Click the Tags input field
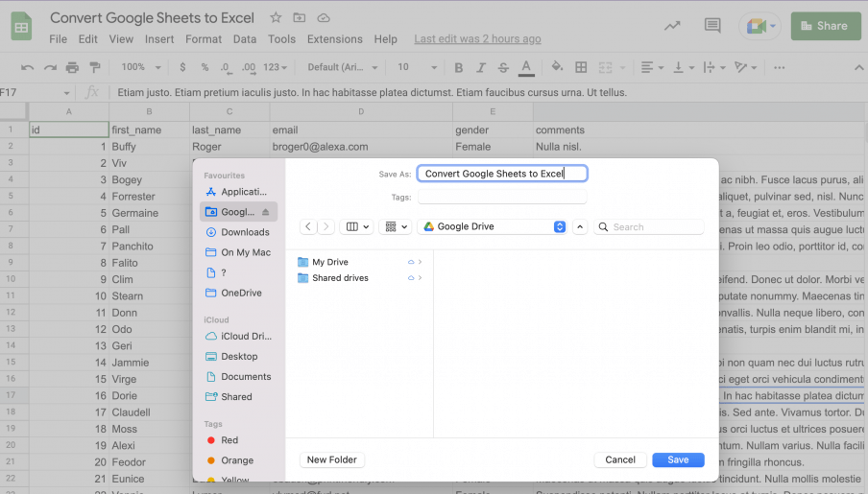The width and height of the screenshot is (868, 494). 502,197
